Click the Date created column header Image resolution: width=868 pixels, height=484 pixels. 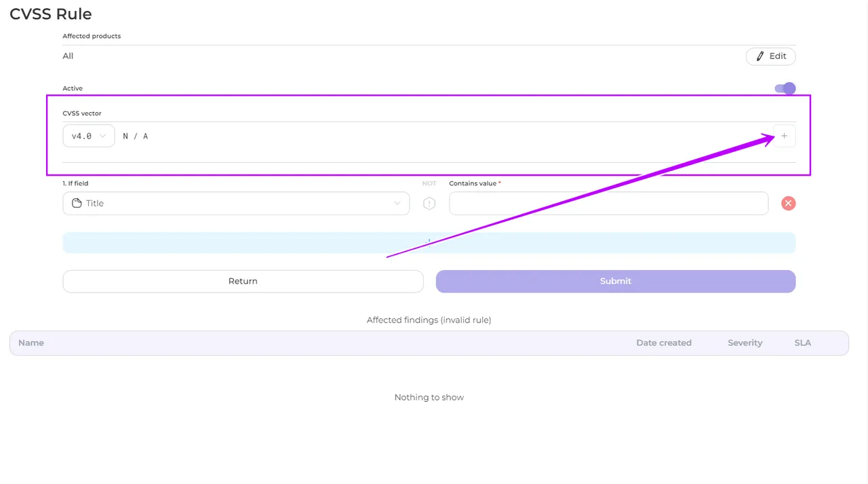[x=663, y=343]
